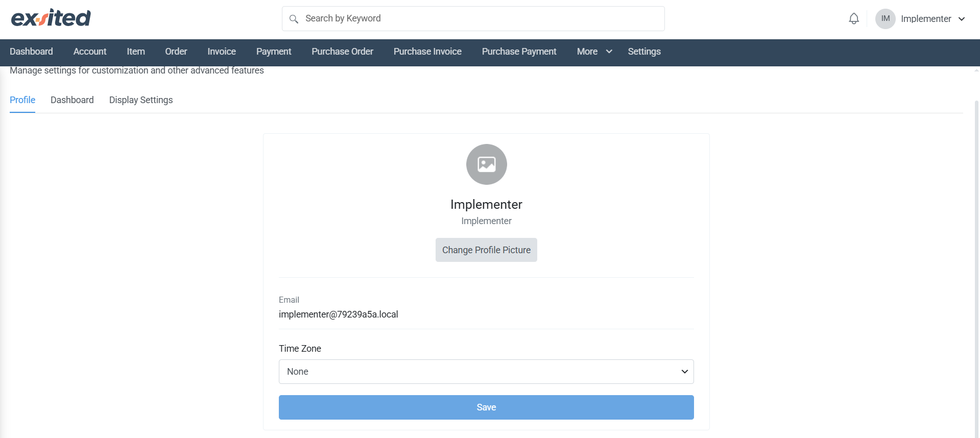Image resolution: width=980 pixels, height=438 pixels.
Task: Switch to the Dashboard settings tab
Action: tap(72, 100)
